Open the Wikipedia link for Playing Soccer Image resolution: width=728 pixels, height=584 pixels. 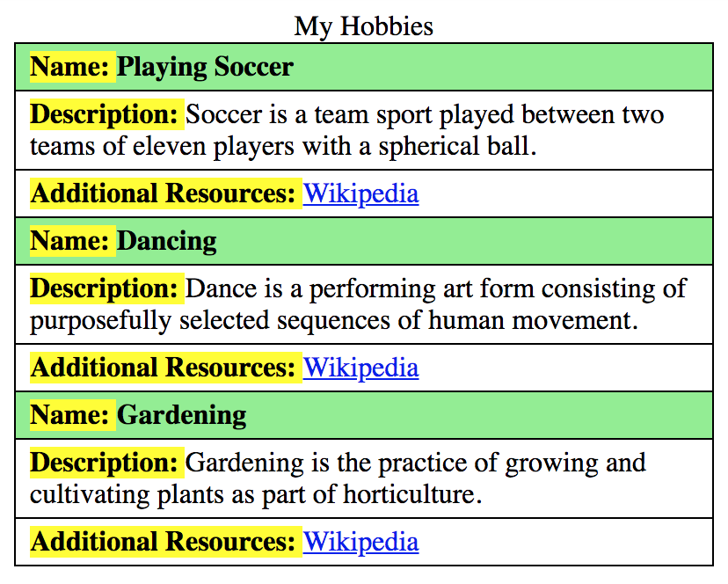(360, 193)
